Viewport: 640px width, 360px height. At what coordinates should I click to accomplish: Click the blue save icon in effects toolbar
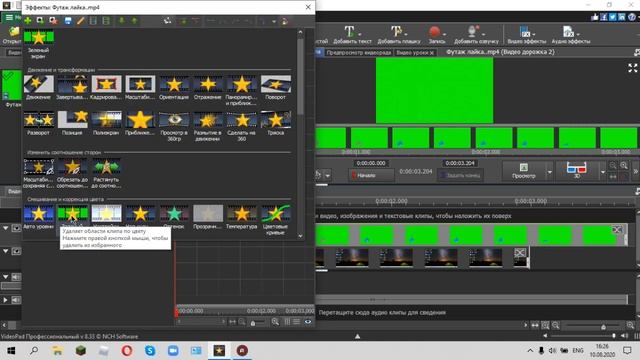(x=68, y=21)
